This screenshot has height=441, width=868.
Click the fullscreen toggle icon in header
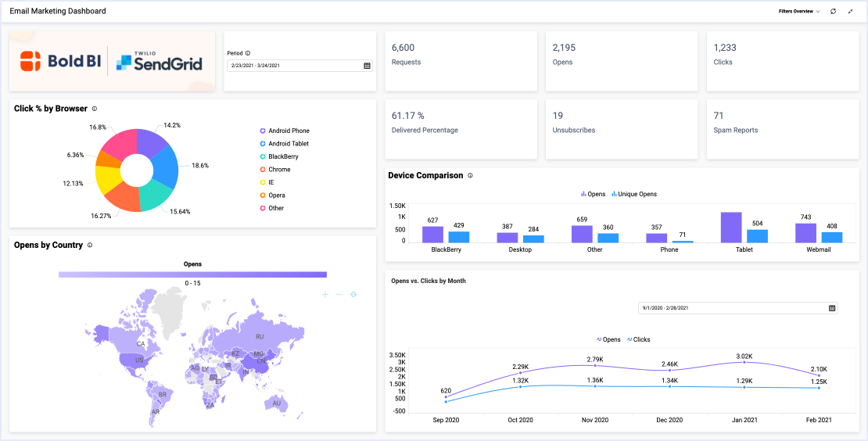tap(850, 12)
